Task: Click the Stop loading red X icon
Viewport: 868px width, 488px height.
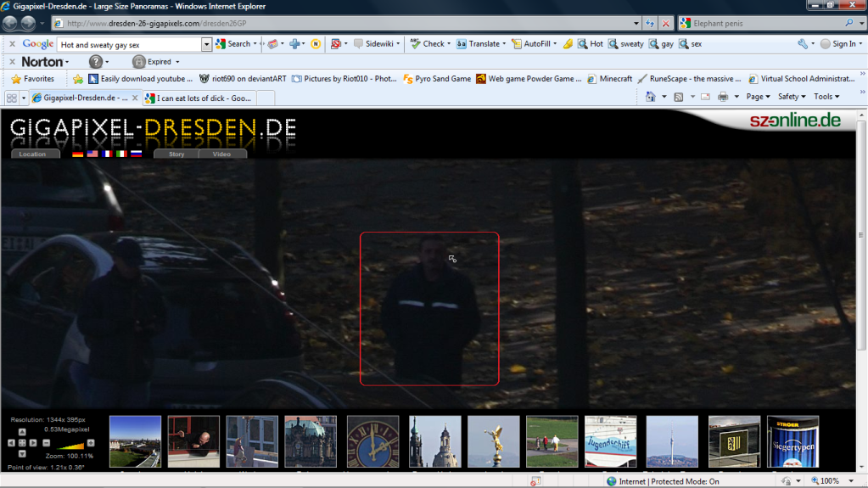Action: tap(666, 23)
